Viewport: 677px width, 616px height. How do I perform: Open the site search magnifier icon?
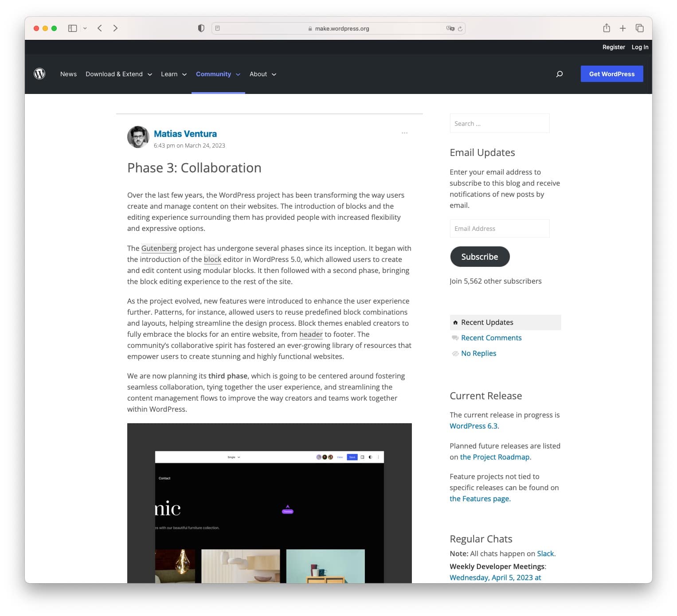559,74
